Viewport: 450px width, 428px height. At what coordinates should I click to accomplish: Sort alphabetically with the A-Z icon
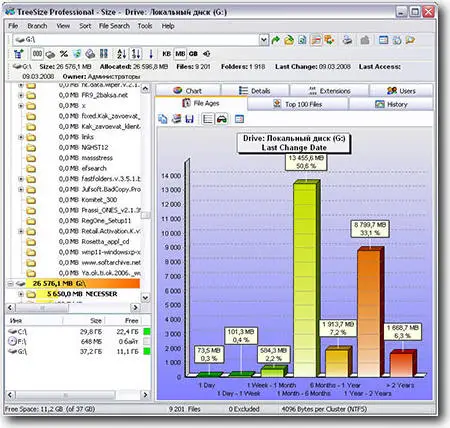click(122, 54)
